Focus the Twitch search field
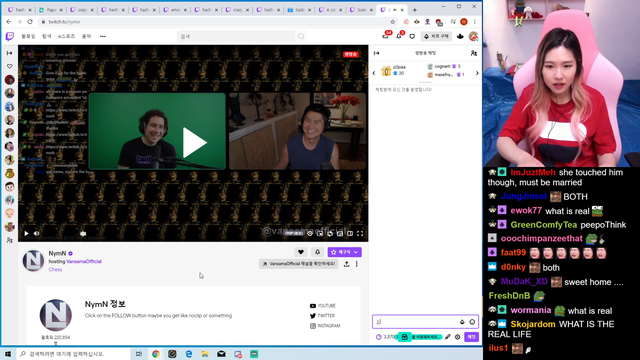Image resolution: width=640 pixels, height=360 pixels. [x=236, y=36]
